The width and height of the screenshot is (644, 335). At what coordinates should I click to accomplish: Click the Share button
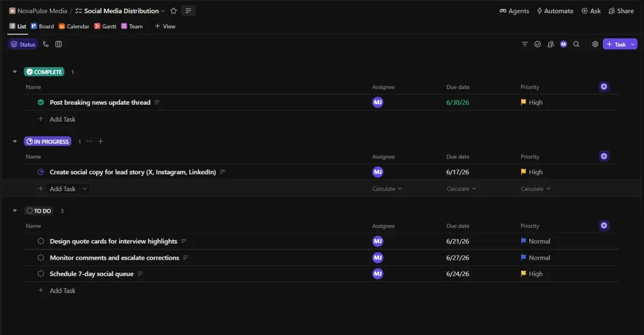tap(621, 11)
